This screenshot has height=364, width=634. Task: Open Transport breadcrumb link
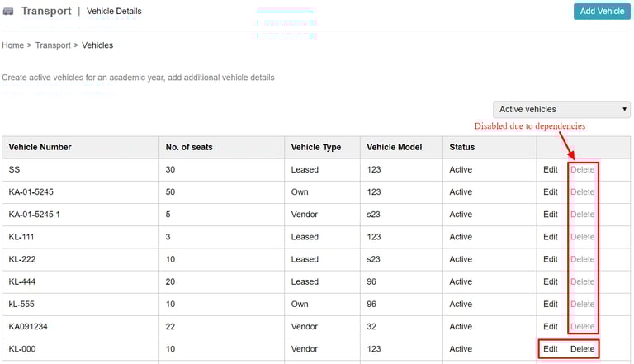53,45
